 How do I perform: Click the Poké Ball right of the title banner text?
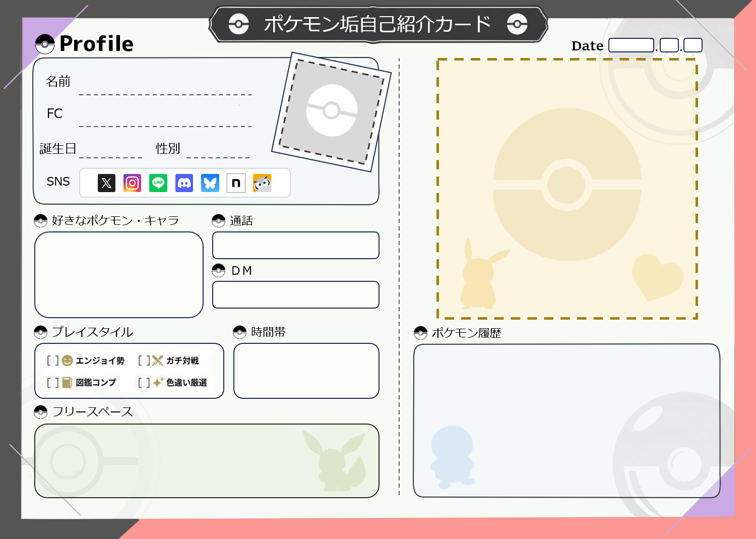click(x=517, y=24)
